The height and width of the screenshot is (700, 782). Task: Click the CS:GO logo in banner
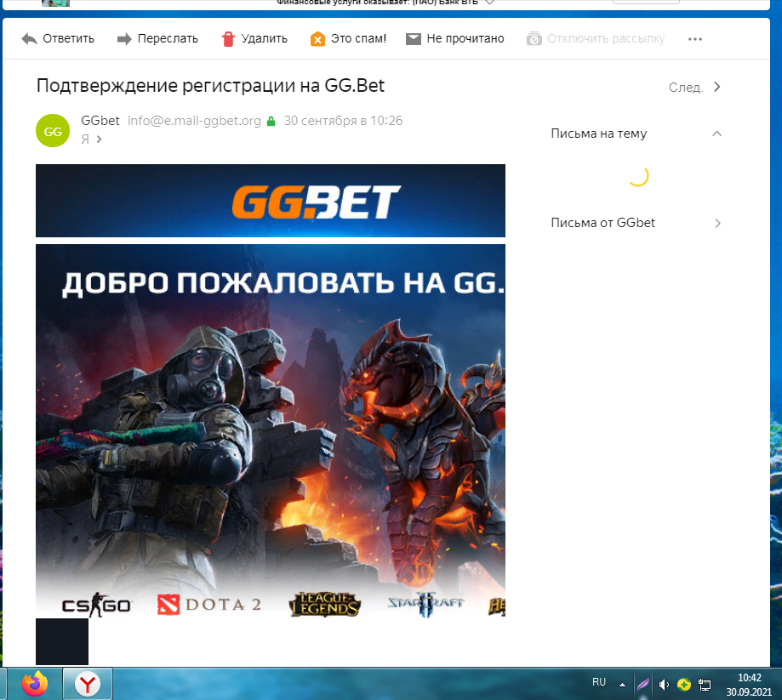[96, 604]
